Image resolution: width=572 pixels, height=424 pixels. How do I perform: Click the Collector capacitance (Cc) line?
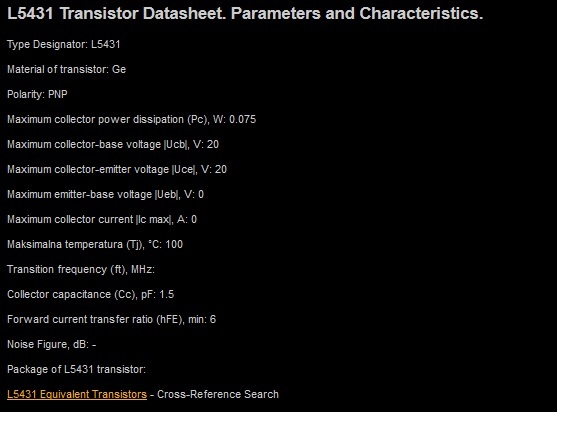tap(90, 294)
